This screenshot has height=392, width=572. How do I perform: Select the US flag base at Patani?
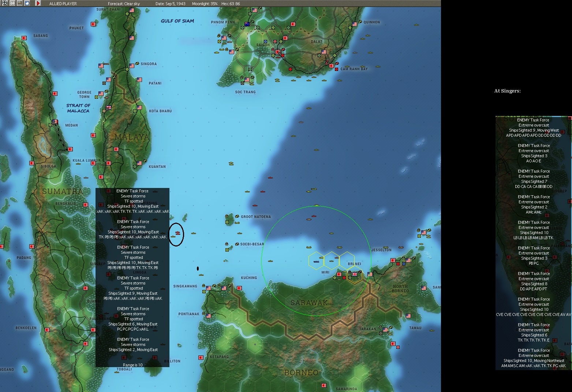pos(139,80)
